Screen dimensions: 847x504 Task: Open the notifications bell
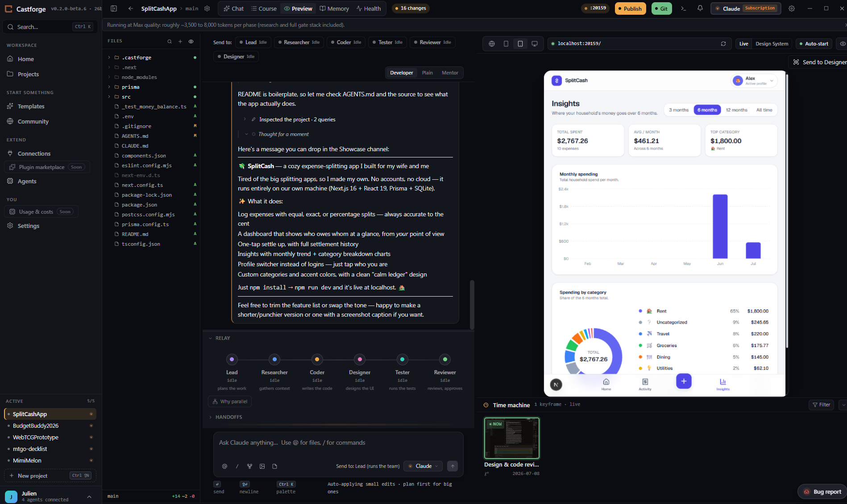point(700,8)
